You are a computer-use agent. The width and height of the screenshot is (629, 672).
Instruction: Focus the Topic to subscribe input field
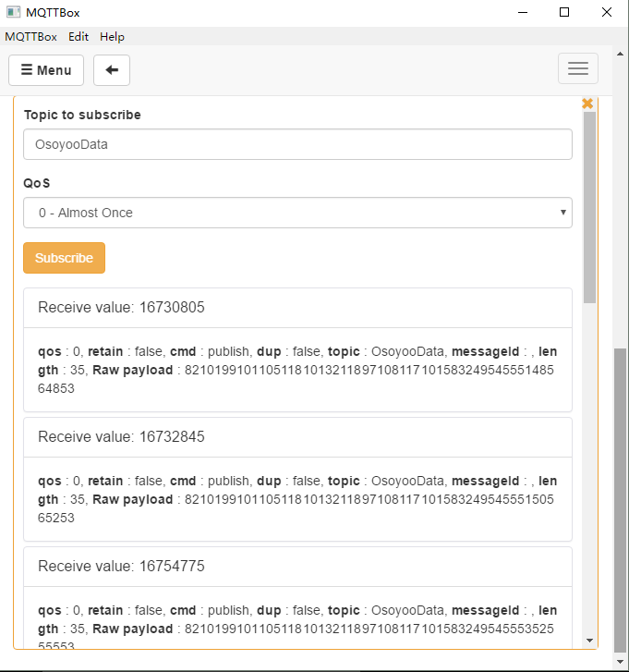(x=297, y=144)
